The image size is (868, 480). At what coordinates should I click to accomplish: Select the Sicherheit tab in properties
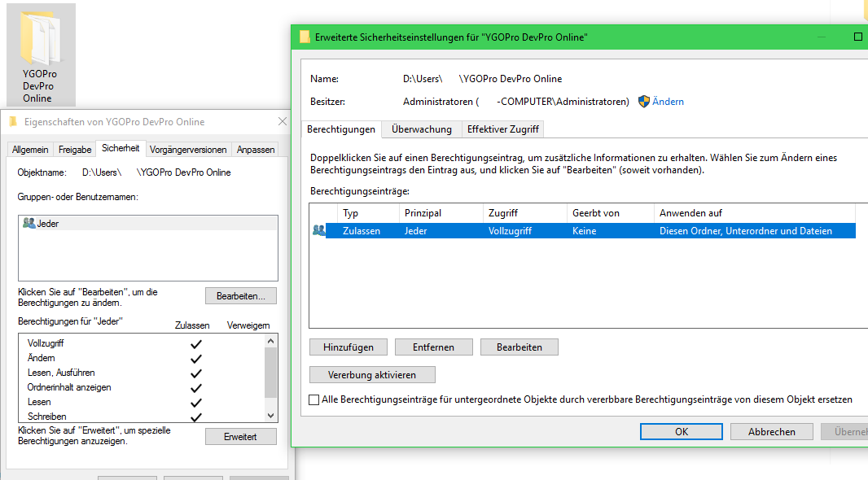coord(121,148)
